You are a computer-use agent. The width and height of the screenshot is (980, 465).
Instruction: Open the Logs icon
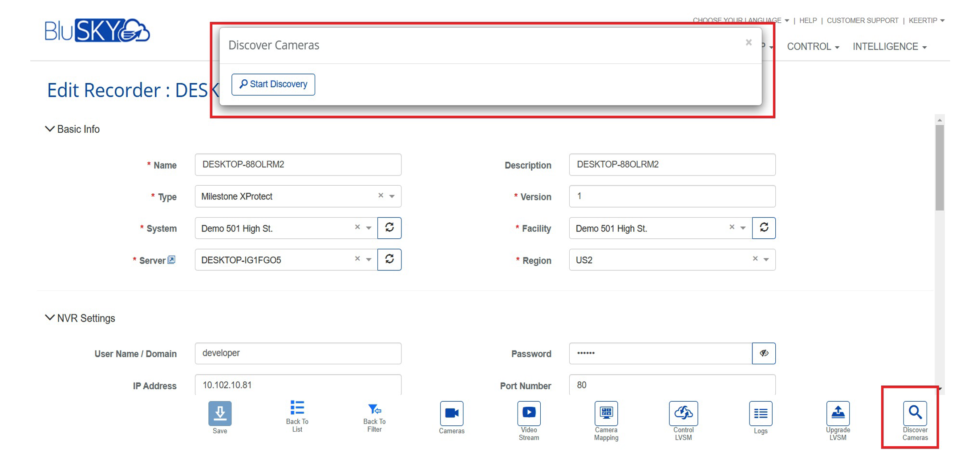tap(760, 413)
